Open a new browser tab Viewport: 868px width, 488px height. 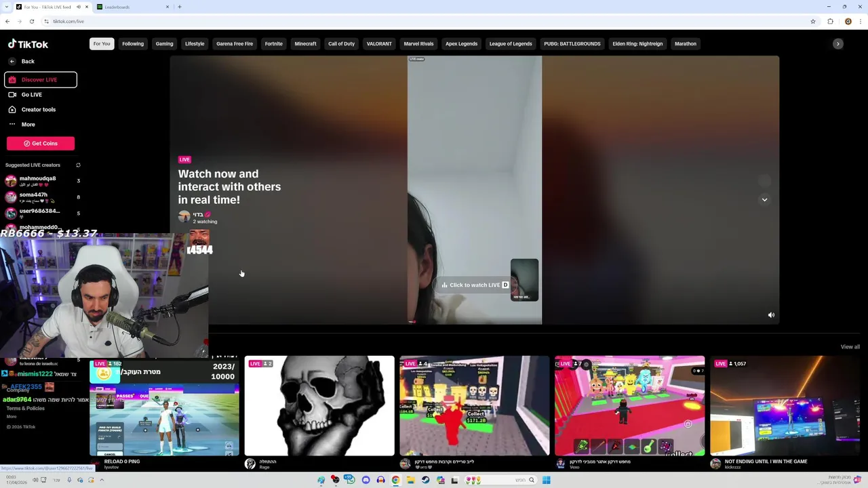pos(180,7)
